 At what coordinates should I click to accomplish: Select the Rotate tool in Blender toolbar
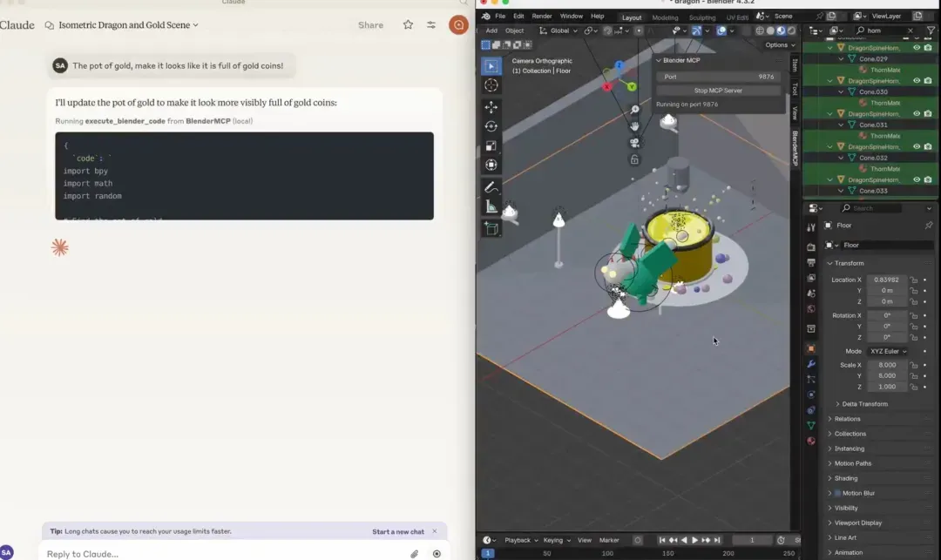(x=491, y=126)
